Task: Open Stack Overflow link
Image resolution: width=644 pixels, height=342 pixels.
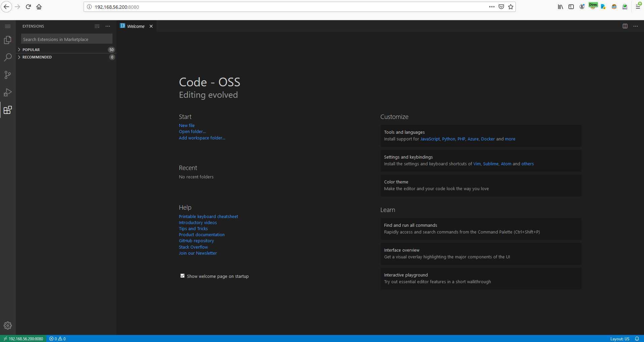Action: [x=193, y=247]
